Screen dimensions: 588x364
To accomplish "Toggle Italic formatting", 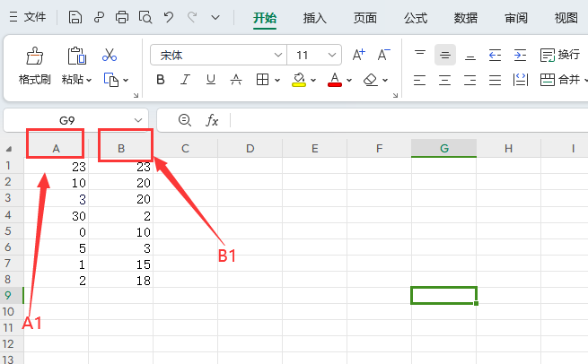I will [185, 80].
